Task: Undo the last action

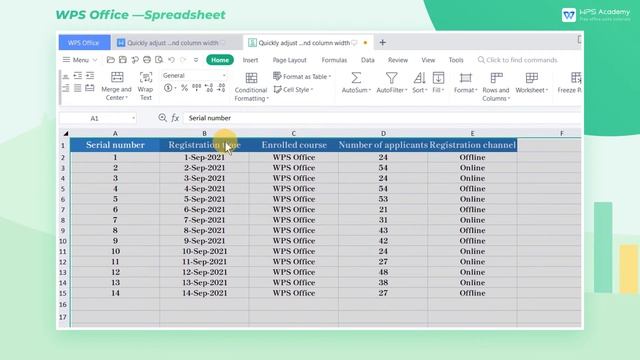Action: click(x=171, y=60)
